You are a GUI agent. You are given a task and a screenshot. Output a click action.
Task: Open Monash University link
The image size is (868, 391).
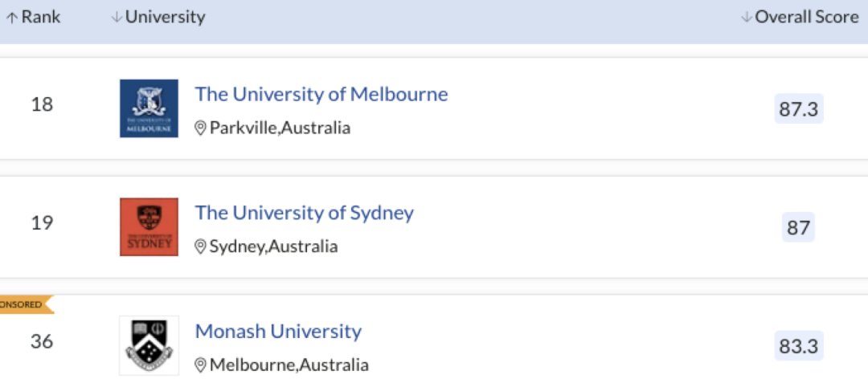point(278,332)
